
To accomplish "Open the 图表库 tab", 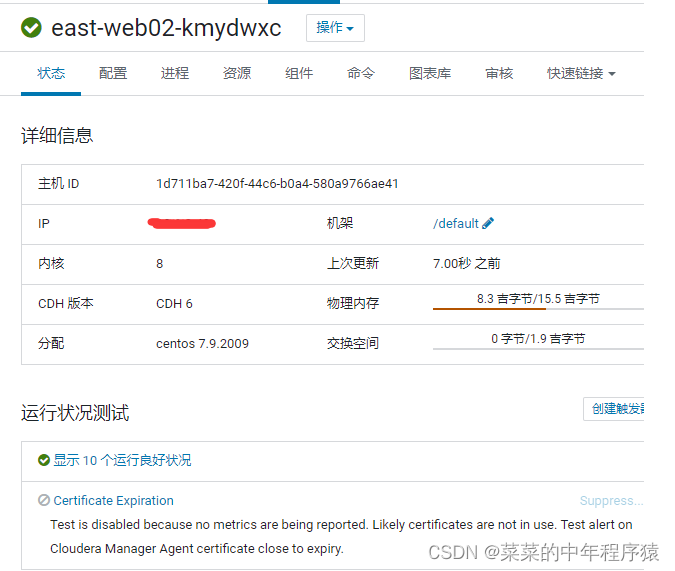I will click(430, 73).
